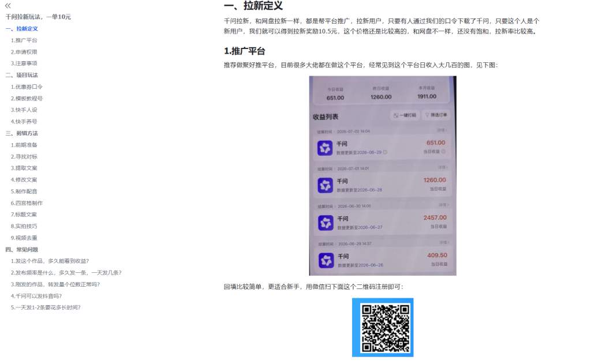Go to outline item 1.前期准备
The image size is (591, 364).
click(x=24, y=145)
